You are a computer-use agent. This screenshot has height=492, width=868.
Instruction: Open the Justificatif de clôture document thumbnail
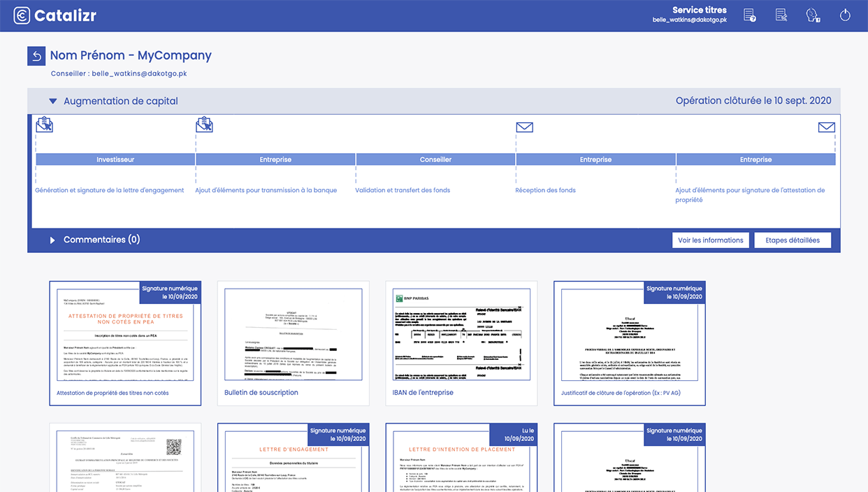[x=629, y=342]
